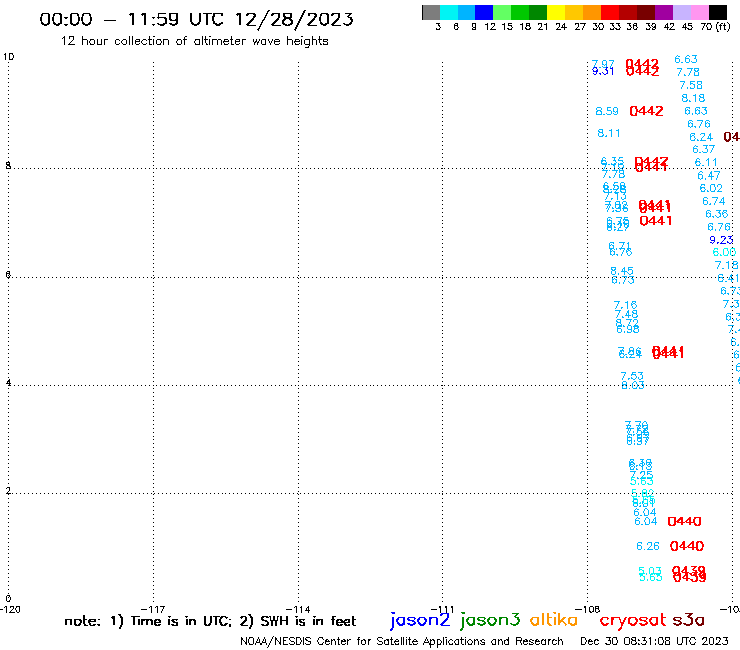Viewport: 740px width, 650px height.
Task: Click the jason3 satellite legend label
Action: [x=490, y=620]
